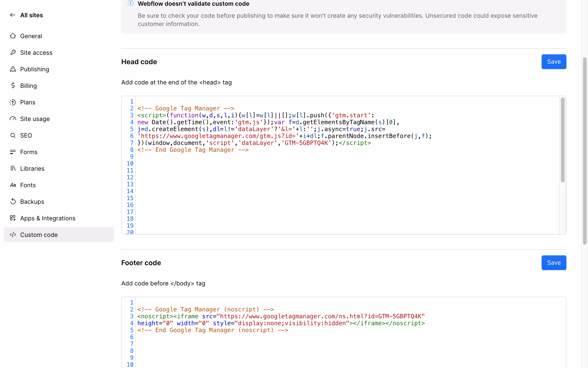This screenshot has height=368, width=588.
Task: Click line number 10 in Head code gutter
Action: (x=130, y=164)
